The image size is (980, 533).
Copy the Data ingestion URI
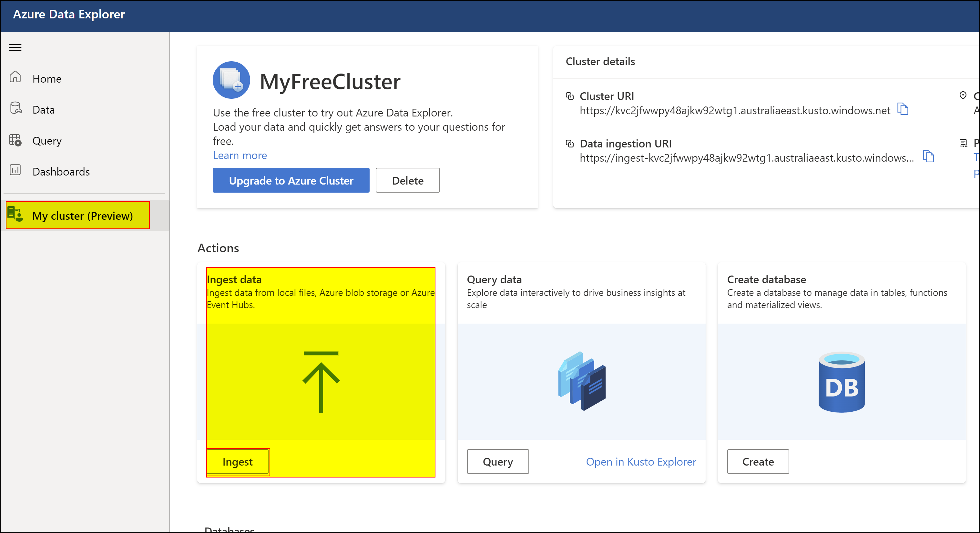tap(929, 156)
